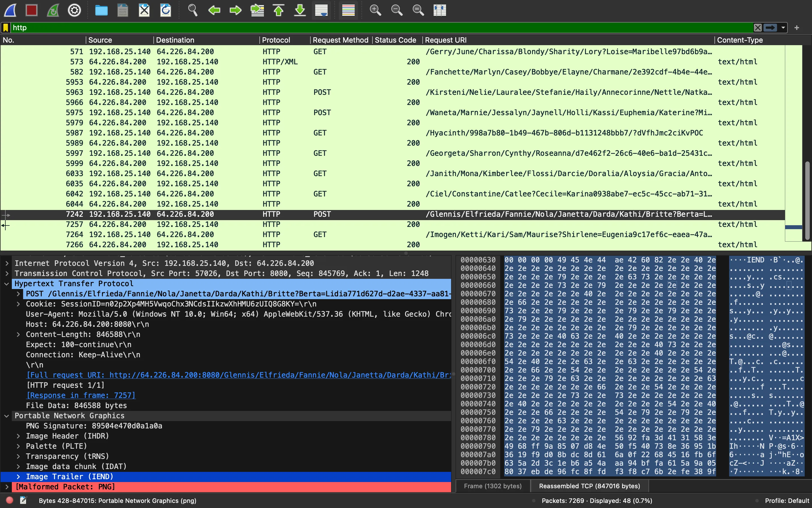Viewport: 812px width, 508px height.
Task: Open a capture file folder icon
Action: [101, 10]
